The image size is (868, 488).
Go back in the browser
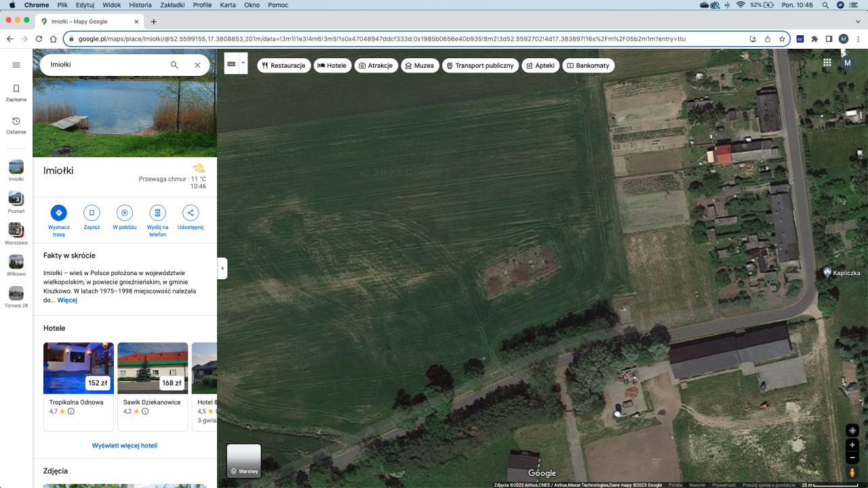click(x=10, y=39)
